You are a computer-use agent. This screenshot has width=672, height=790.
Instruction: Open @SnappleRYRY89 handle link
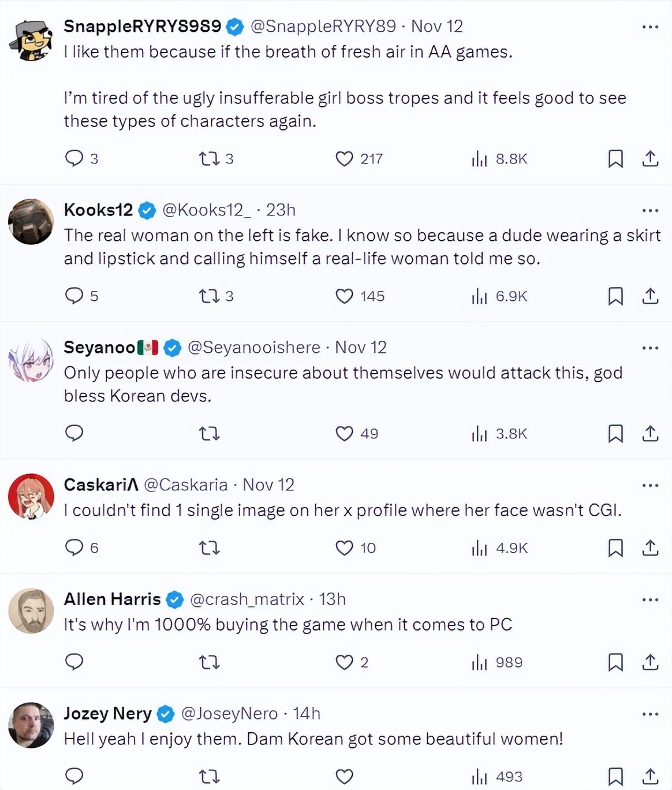323,26
